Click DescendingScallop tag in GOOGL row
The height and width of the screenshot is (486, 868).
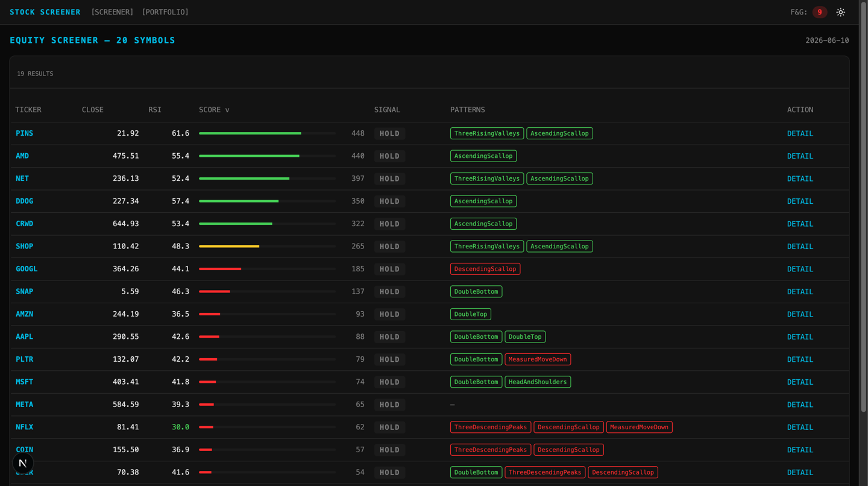tap(485, 269)
